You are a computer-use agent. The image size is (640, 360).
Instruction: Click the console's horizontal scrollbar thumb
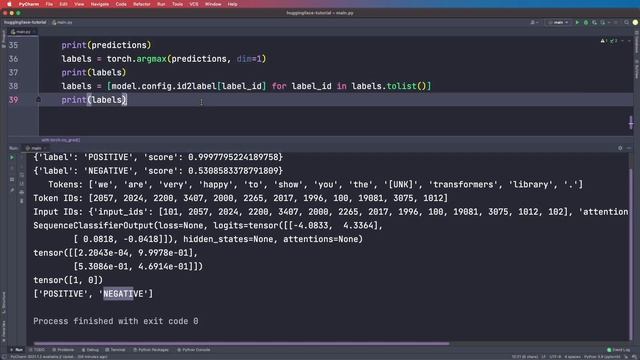[x=241, y=344]
